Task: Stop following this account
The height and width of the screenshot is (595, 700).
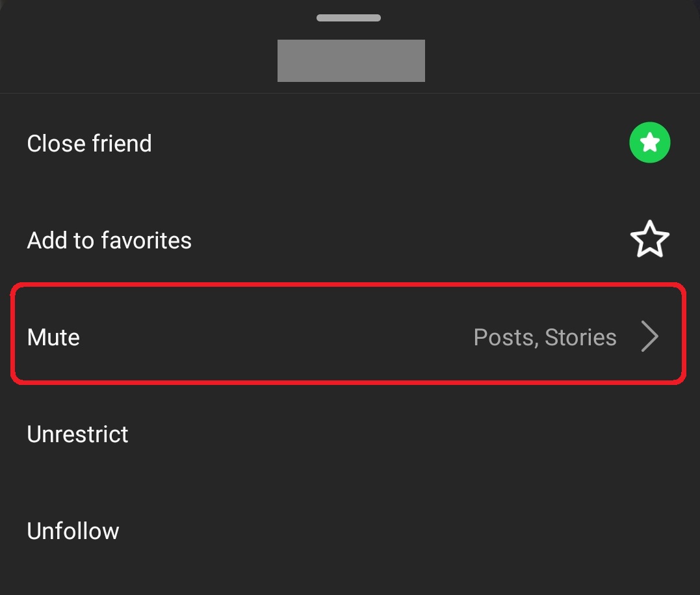Action: [x=73, y=531]
